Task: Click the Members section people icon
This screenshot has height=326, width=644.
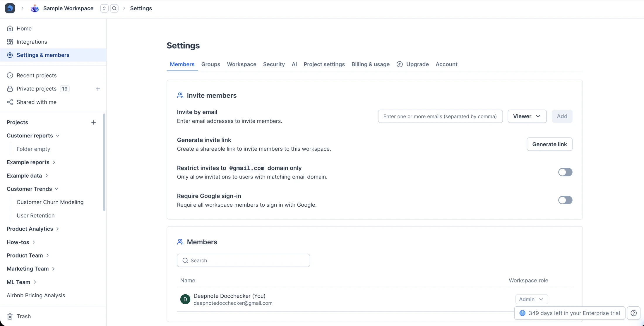Action: click(180, 242)
